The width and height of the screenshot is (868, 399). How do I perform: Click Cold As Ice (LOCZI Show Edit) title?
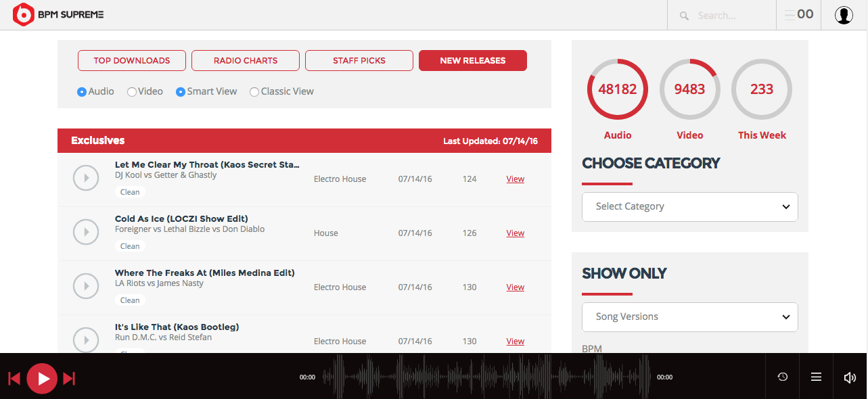[x=181, y=218]
